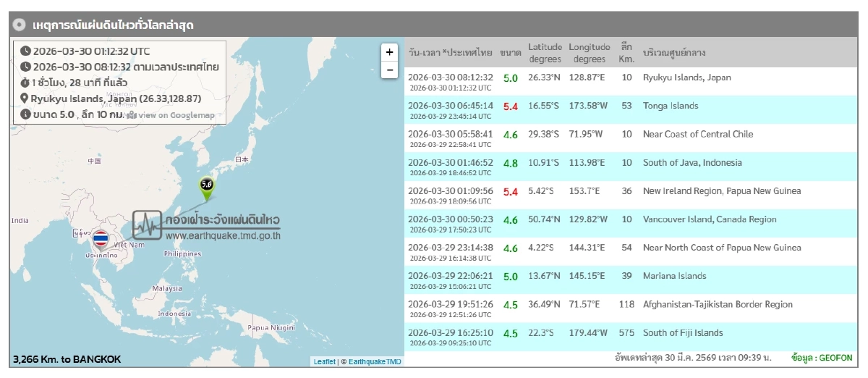Click the earthquake icon in the title bar
The width and height of the screenshot is (868, 378).
[x=20, y=25]
